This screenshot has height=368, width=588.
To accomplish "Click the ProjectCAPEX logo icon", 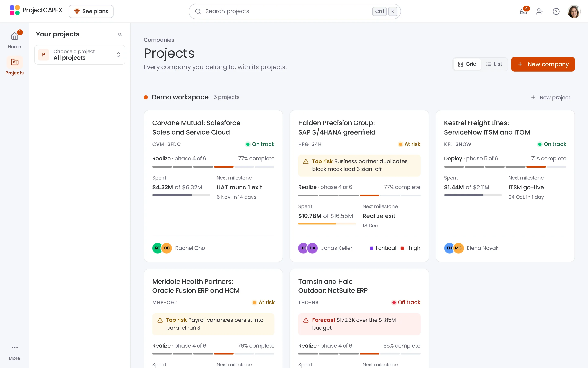I will point(14,10).
